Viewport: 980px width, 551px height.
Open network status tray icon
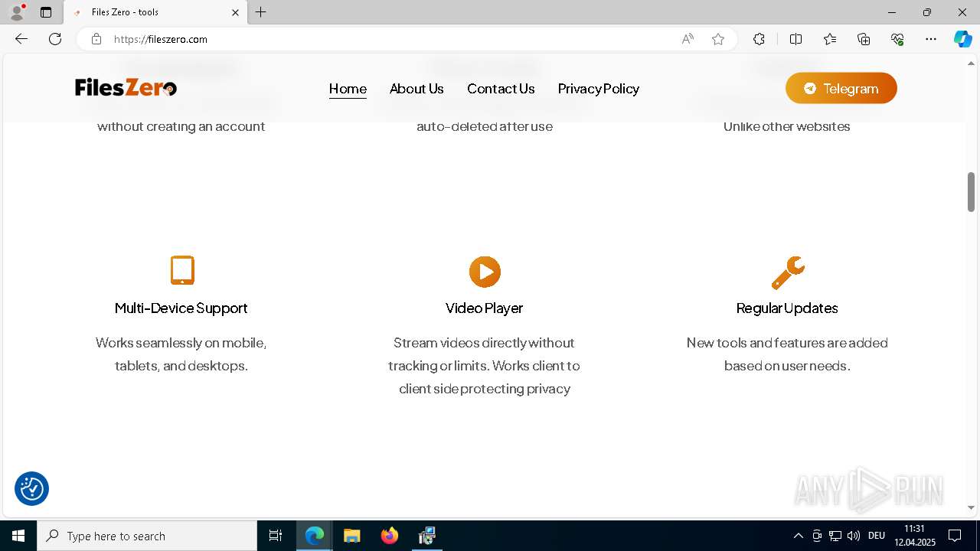click(835, 536)
